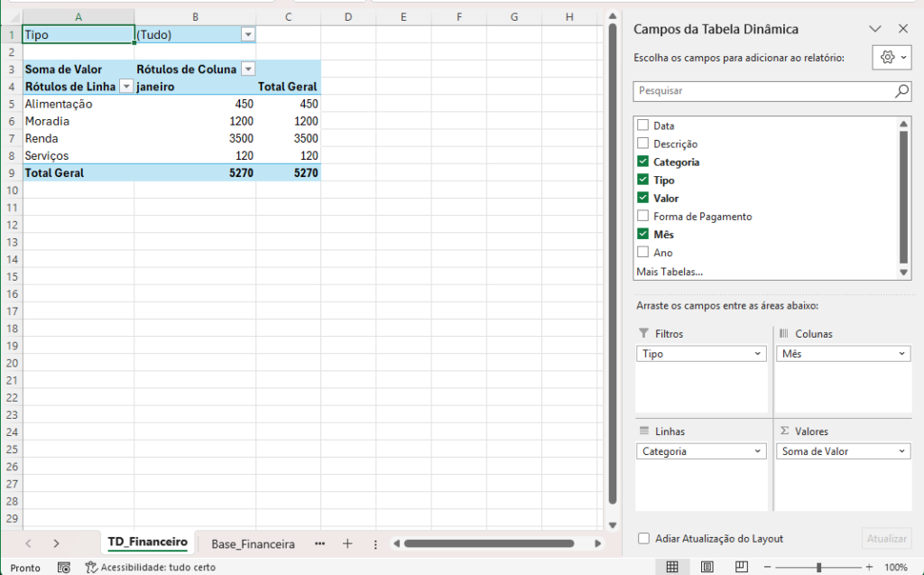This screenshot has height=575, width=924.
Task: Open the Tipo filter dropdown in cell B1
Action: [x=248, y=34]
